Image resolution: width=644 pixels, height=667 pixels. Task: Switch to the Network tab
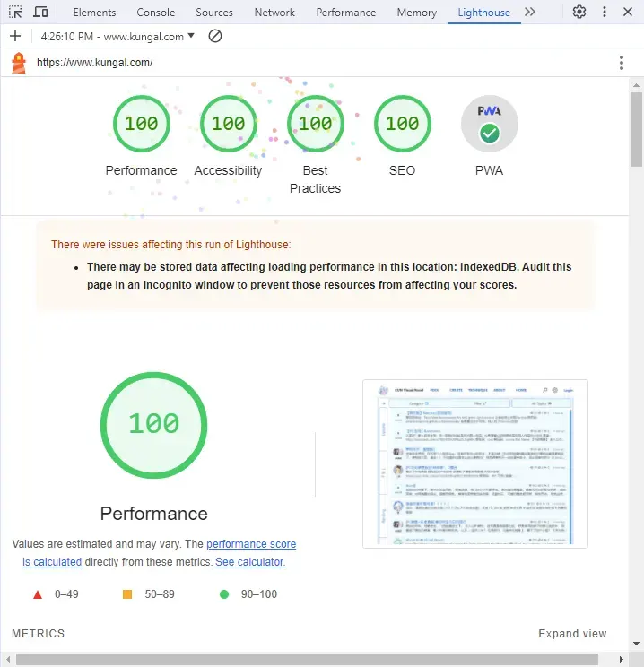[x=274, y=13]
